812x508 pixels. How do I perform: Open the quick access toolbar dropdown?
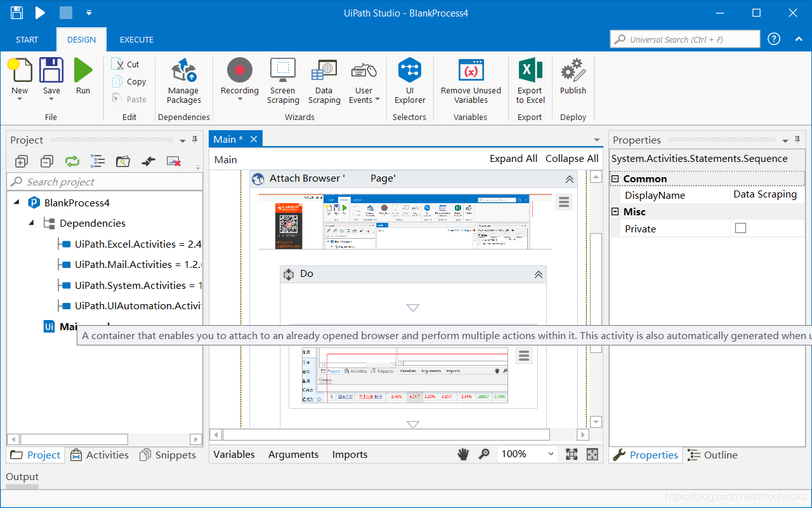point(89,12)
